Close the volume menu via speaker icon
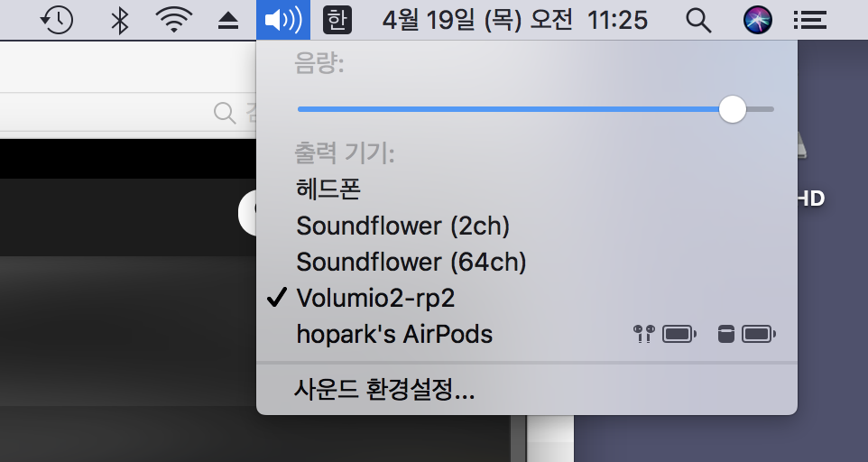The height and width of the screenshot is (462, 868). click(283, 20)
